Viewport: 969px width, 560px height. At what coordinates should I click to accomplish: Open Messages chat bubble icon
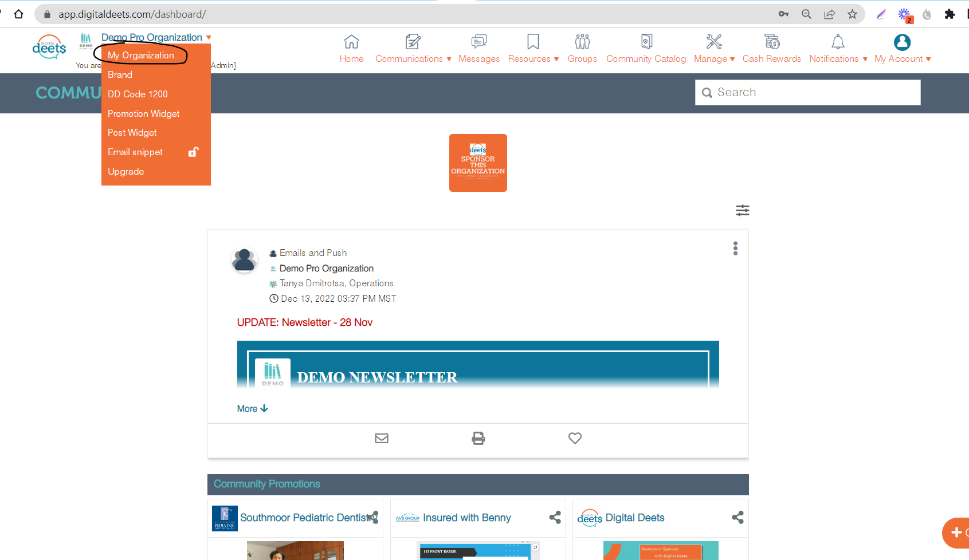[479, 41]
